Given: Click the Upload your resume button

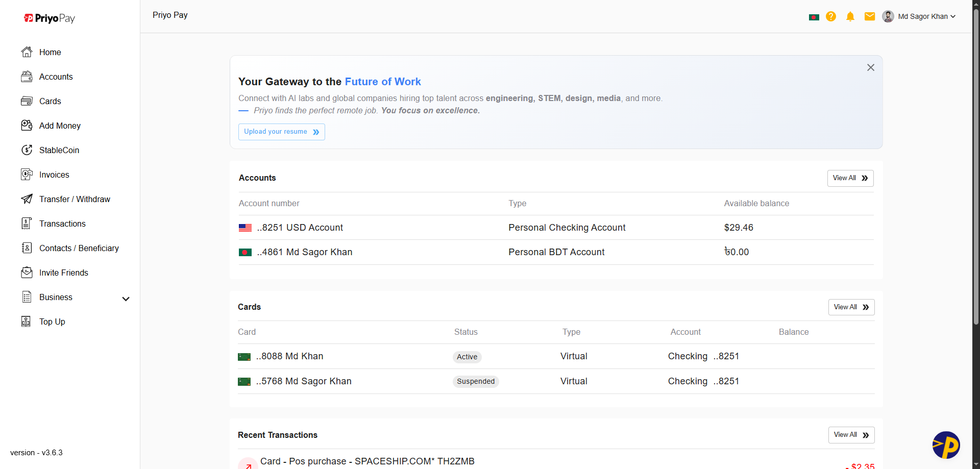Looking at the screenshot, I should (281, 132).
